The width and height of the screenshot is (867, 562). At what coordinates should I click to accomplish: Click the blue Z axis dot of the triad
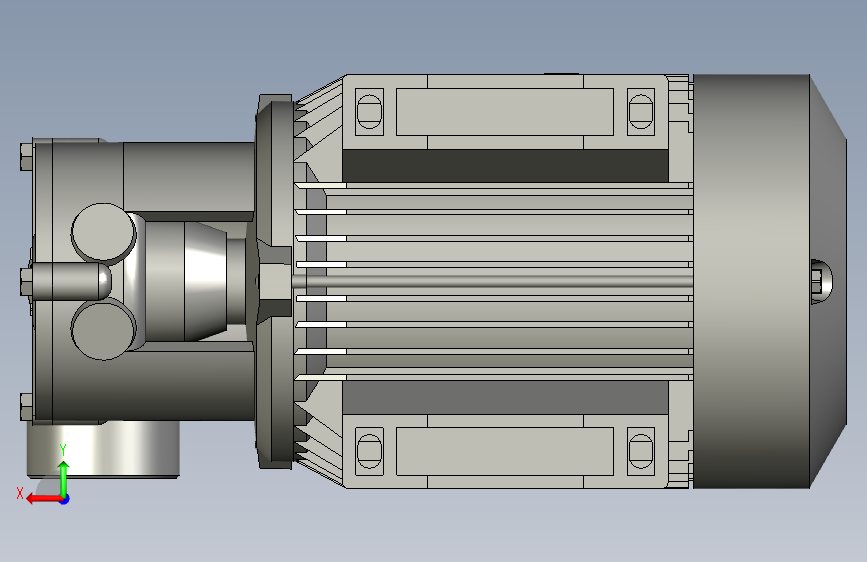[x=65, y=499]
